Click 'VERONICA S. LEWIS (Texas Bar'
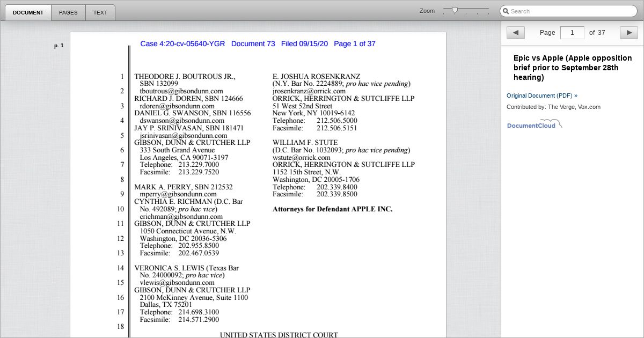 point(187,268)
